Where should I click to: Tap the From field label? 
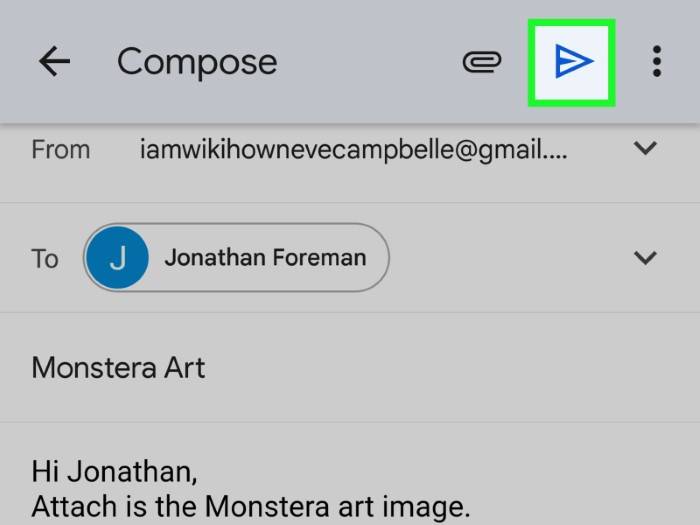(x=61, y=150)
